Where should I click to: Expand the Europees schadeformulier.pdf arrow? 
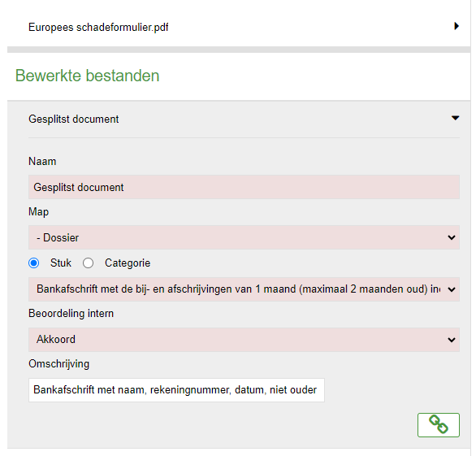(457, 26)
